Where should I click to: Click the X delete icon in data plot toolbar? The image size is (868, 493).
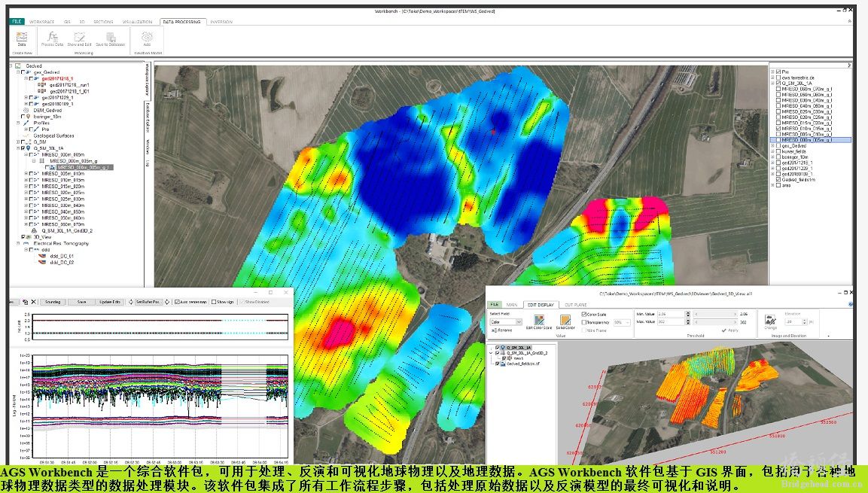point(33,302)
